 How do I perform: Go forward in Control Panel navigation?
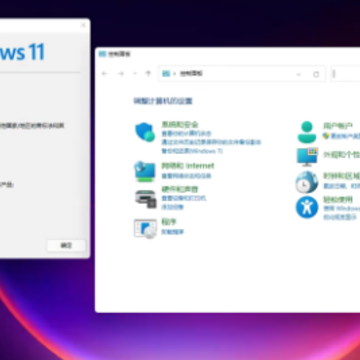pyautogui.click(x=121, y=74)
